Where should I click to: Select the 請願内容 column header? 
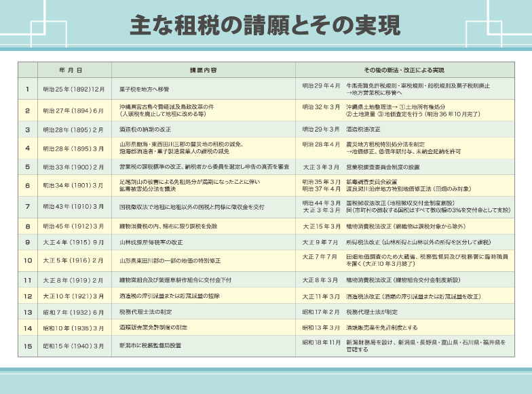click(204, 70)
